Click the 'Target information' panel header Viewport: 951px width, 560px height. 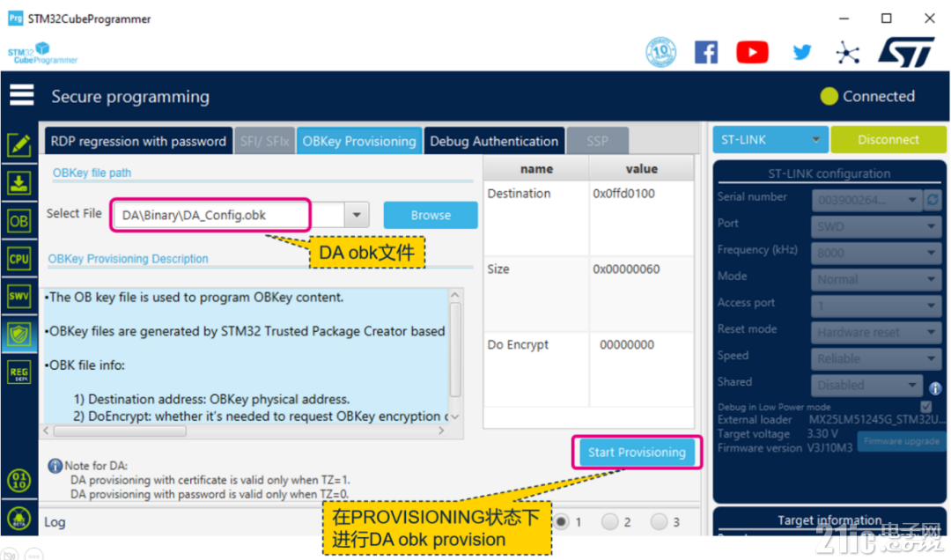coord(829,520)
